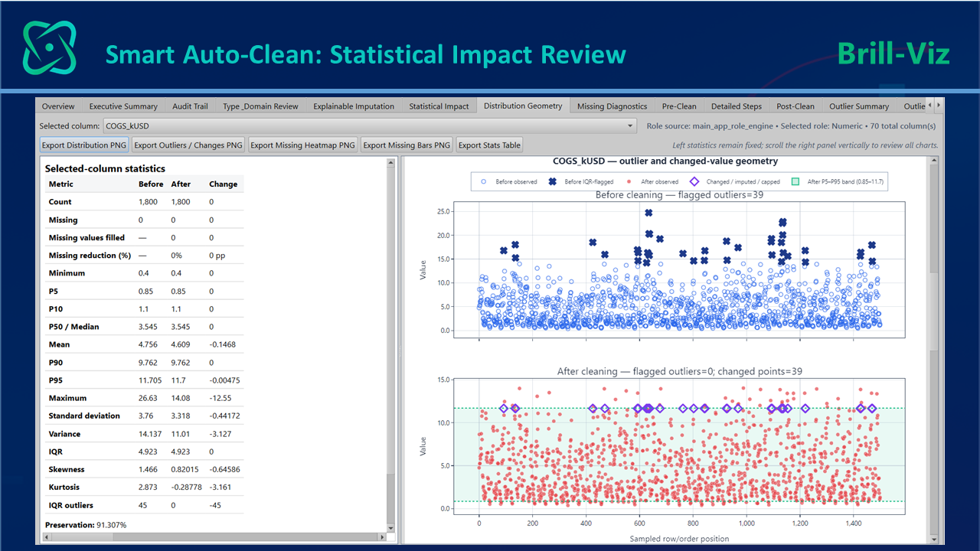Open the Statistical Impact tab
Screen dimensions: 980x551
coord(439,106)
